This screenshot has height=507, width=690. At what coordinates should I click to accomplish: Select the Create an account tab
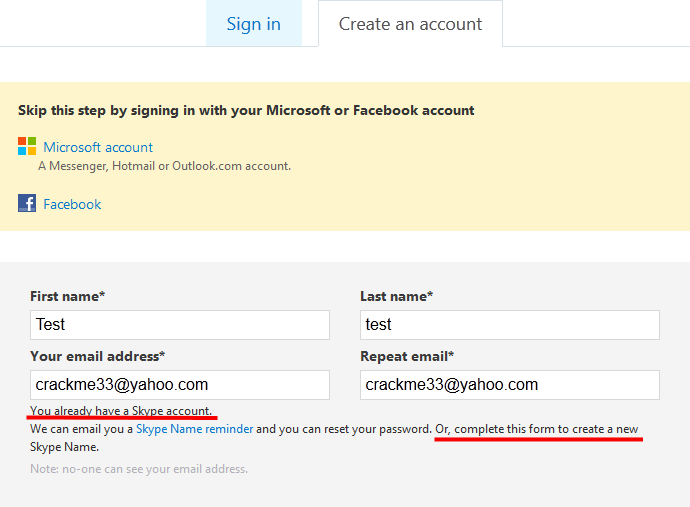point(410,23)
